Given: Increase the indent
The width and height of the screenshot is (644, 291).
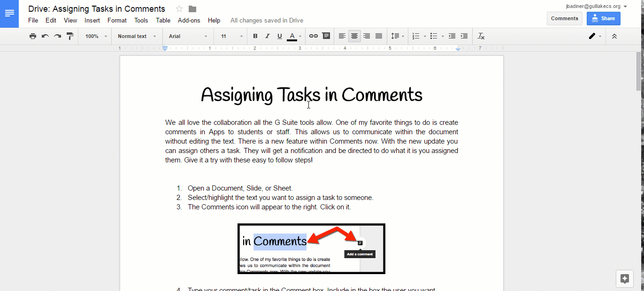Looking at the screenshot, I should (x=464, y=36).
